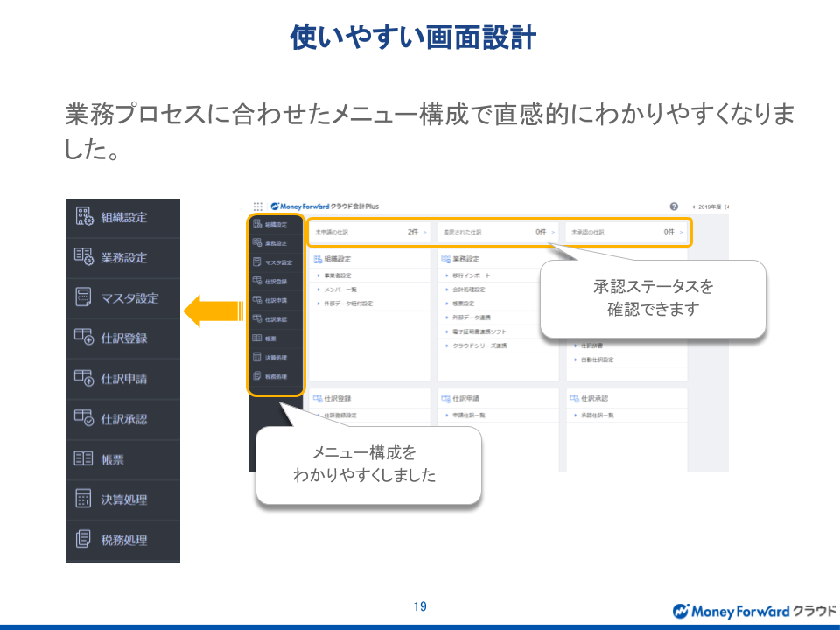Viewport: 840px width, 630px height.
Task: Go to previous fiscal year before 2019年度
Action: [x=693, y=206]
